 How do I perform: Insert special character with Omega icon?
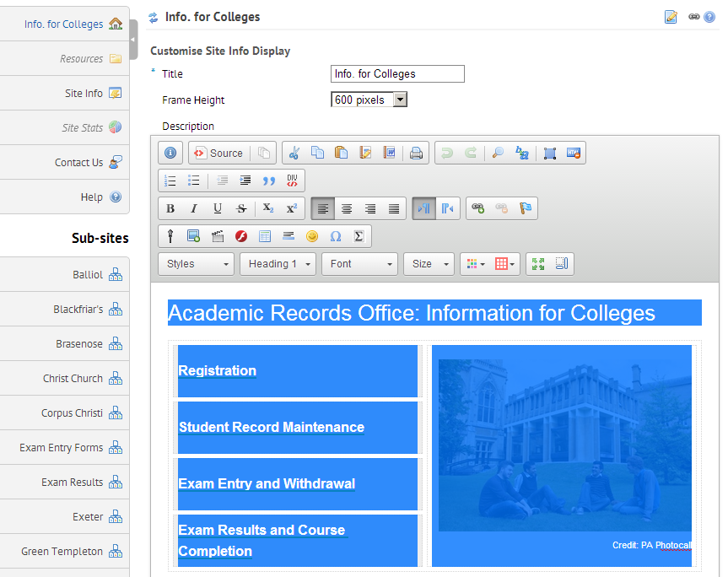click(335, 236)
